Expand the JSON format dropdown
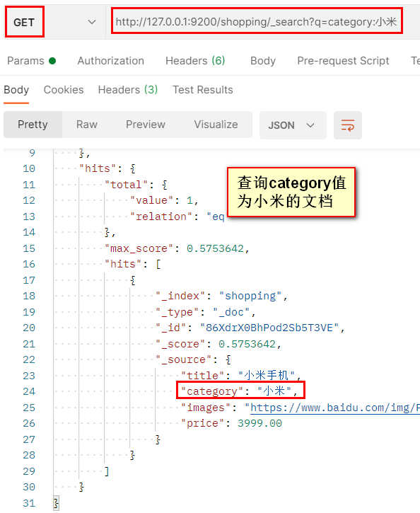 [293, 125]
